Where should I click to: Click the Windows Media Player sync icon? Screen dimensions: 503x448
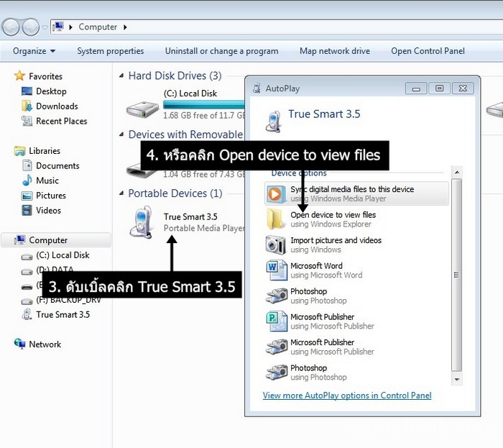click(x=276, y=194)
